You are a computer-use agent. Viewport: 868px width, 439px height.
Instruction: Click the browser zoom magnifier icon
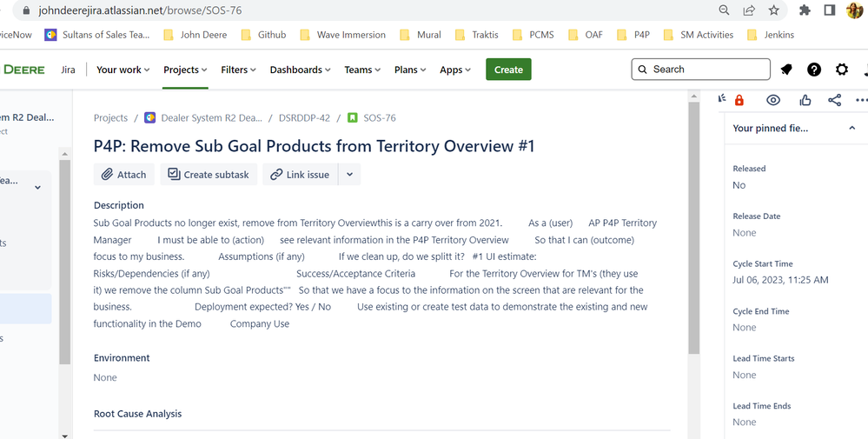(724, 10)
